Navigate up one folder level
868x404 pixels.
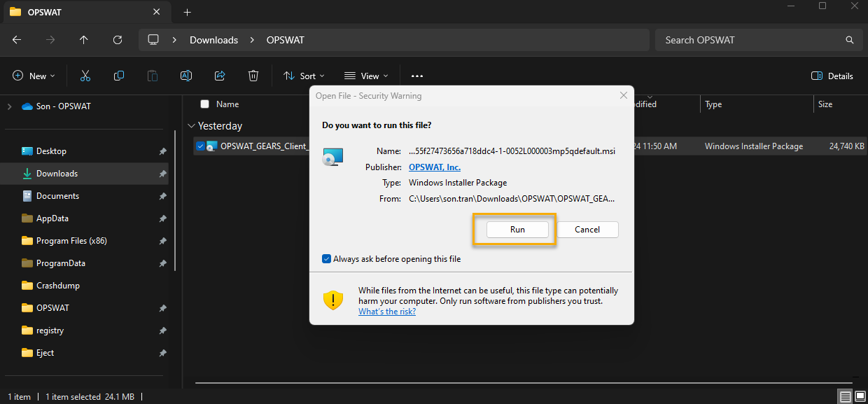click(84, 40)
